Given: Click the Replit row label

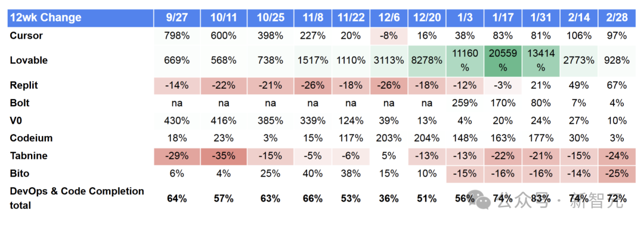Looking at the screenshot, I should click(24, 85).
